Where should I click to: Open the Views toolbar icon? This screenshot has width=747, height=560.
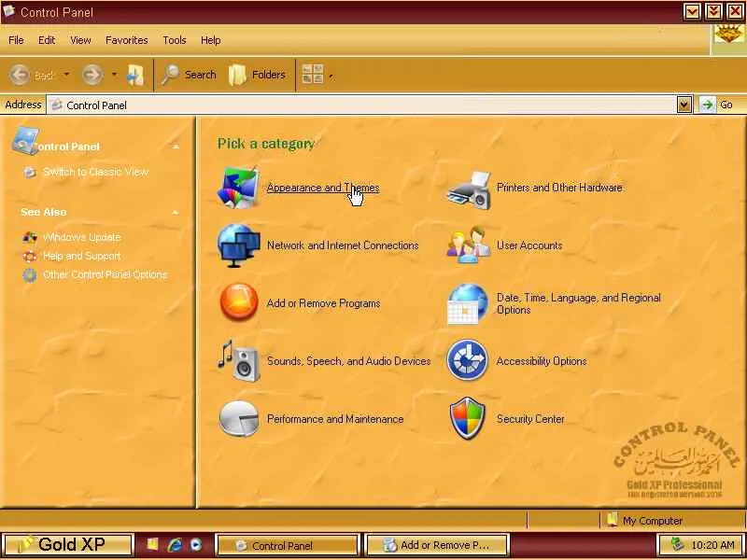[x=313, y=75]
